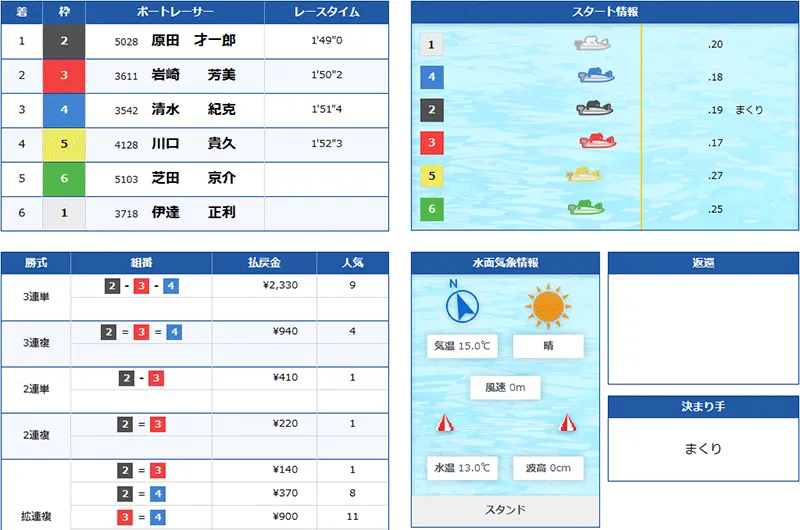
Task: Click start timing .17 for boat 3
Action: (715, 143)
